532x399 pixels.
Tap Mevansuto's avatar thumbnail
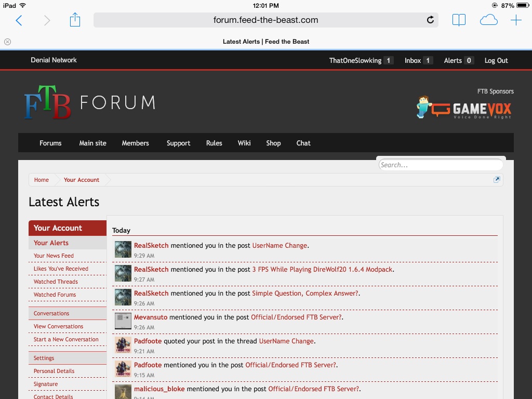pos(123,321)
